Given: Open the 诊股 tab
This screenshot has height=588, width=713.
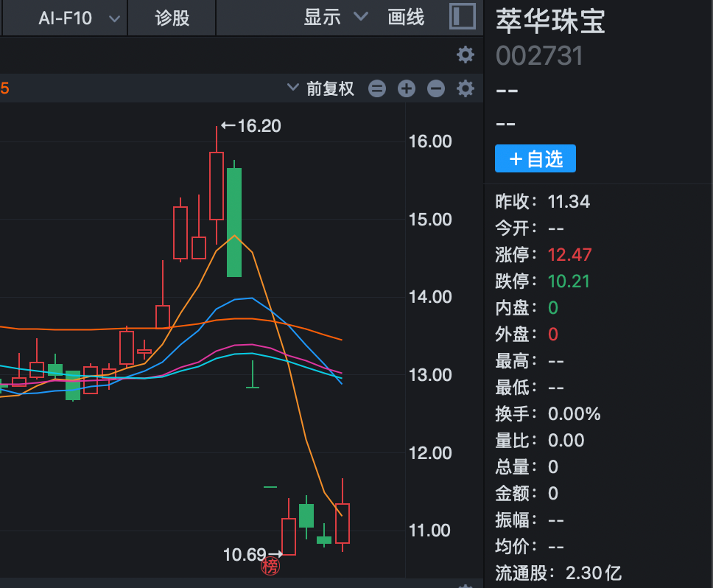Looking at the screenshot, I should point(172,18).
